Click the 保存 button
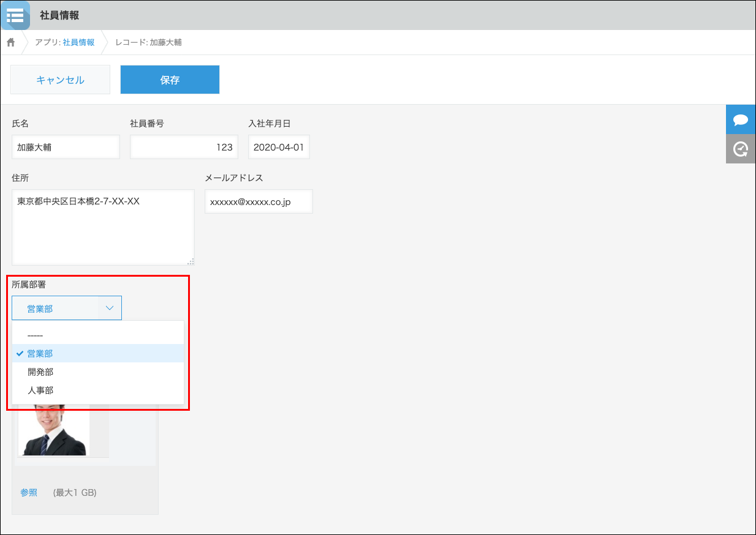The image size is (756, 535). (x=170, y=80)
